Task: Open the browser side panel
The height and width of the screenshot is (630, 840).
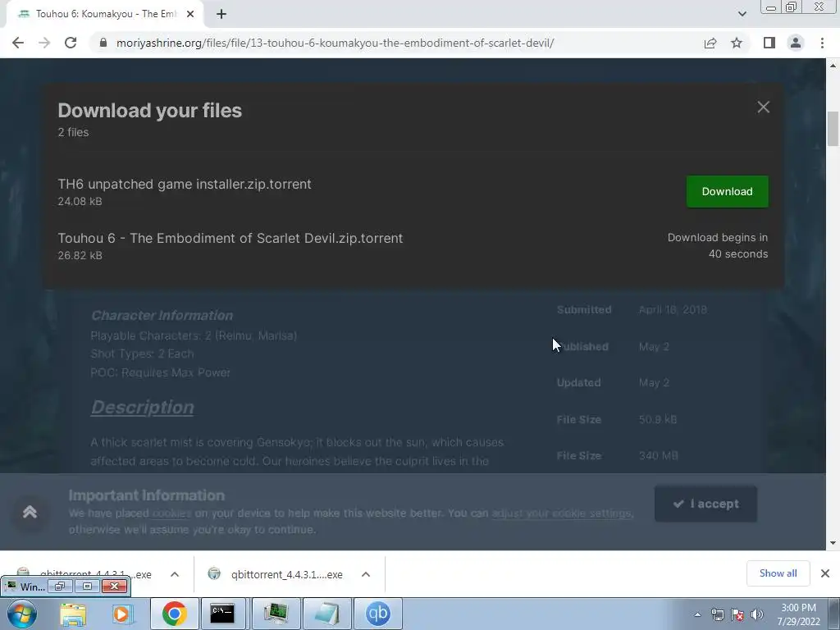Action: coord(769,43)
